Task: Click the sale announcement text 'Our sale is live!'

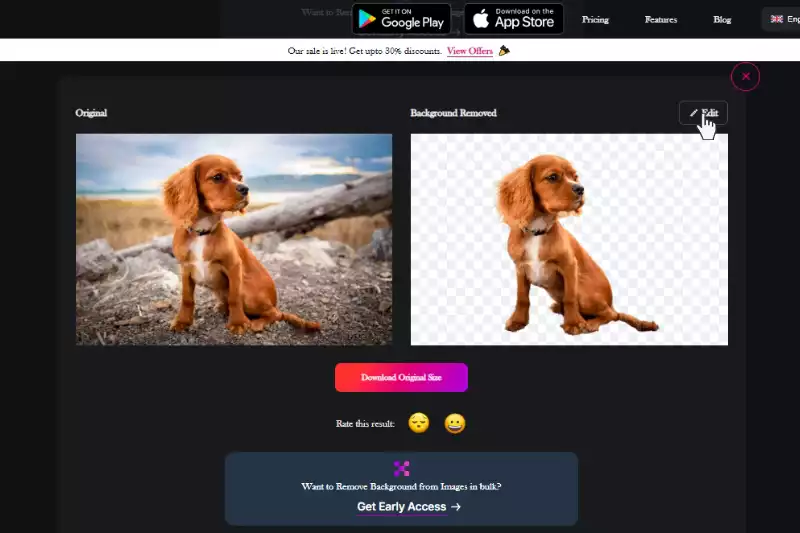Action: (317, 51)
